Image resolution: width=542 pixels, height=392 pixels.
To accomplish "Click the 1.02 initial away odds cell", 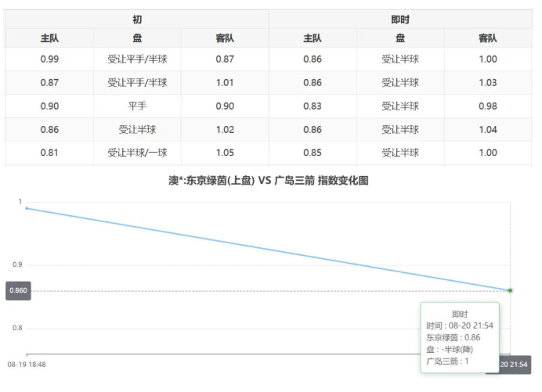I will coord(225,129).
